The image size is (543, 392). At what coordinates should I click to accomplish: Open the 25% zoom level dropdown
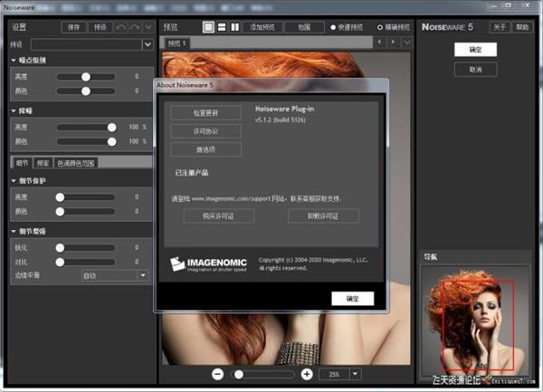pos(356,374)
